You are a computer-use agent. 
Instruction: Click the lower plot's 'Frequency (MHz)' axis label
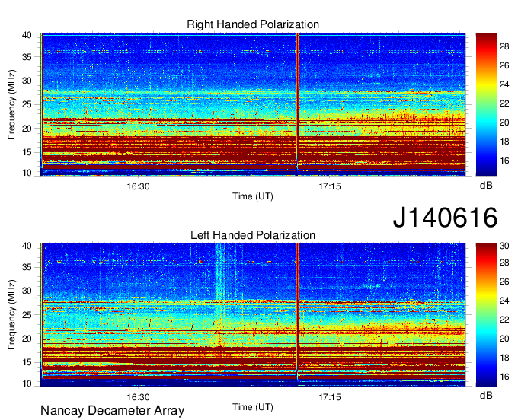(11, 314)
